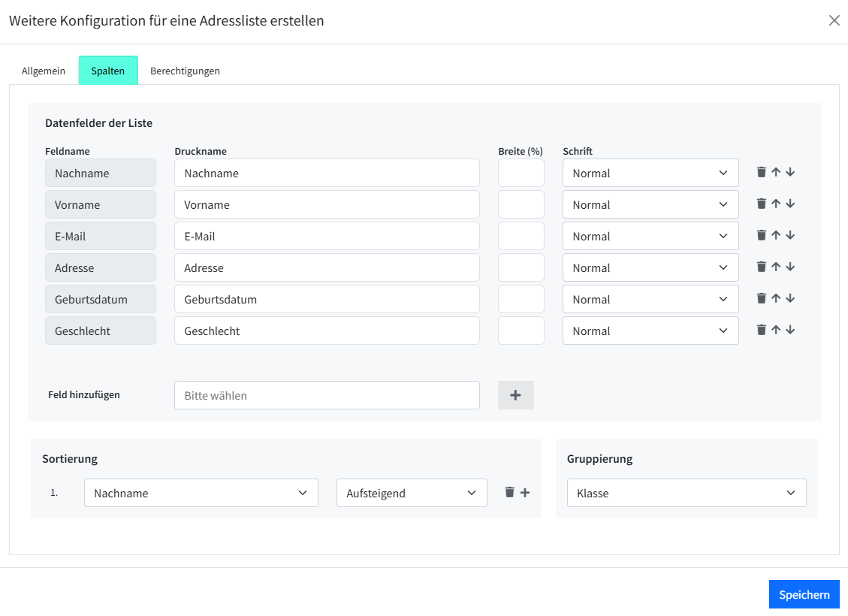The image size is (848, 616).
Task: Open the sorting field dropdown showing Nachname
Action: coord(201,494)
